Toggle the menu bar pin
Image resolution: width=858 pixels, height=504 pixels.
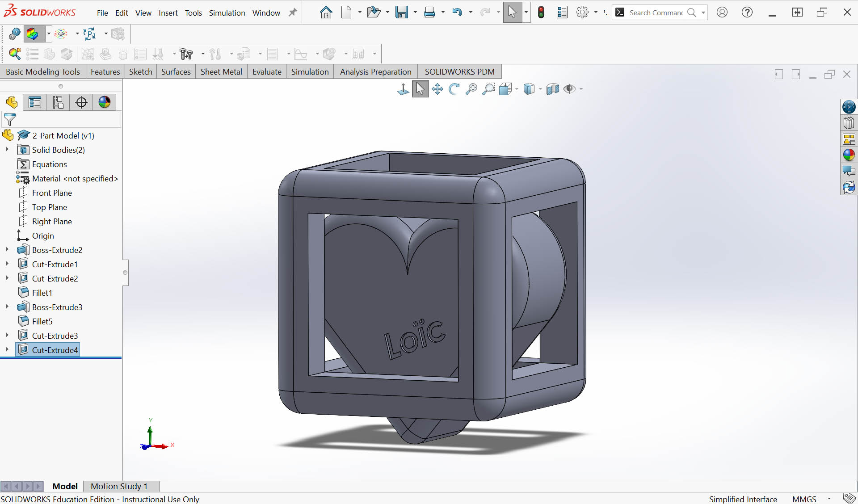coord(293,13)
